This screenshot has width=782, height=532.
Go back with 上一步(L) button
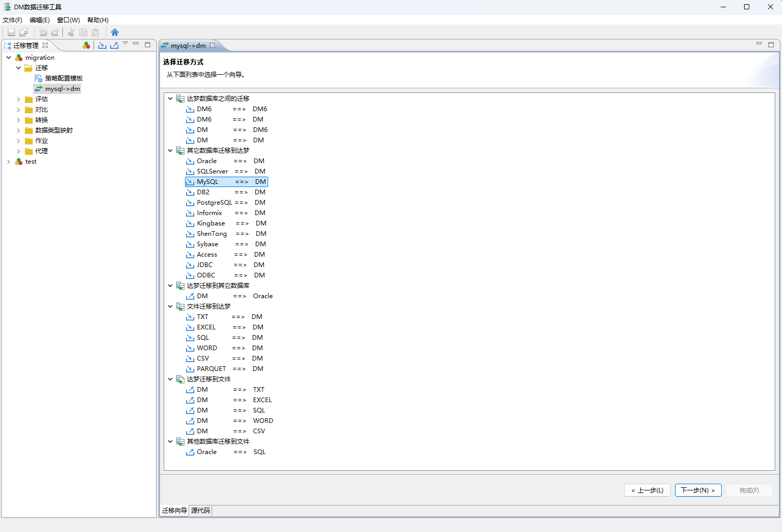click(x=647, y=490)
